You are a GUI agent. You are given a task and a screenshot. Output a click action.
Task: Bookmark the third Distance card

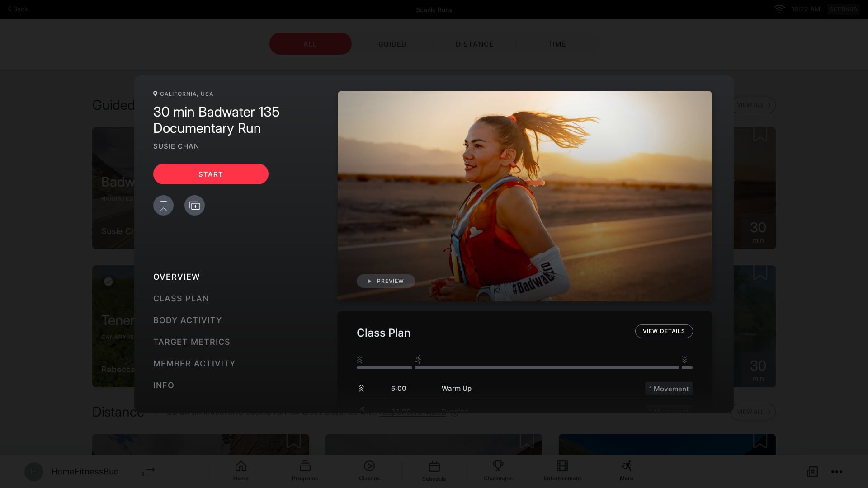point(760,441)
